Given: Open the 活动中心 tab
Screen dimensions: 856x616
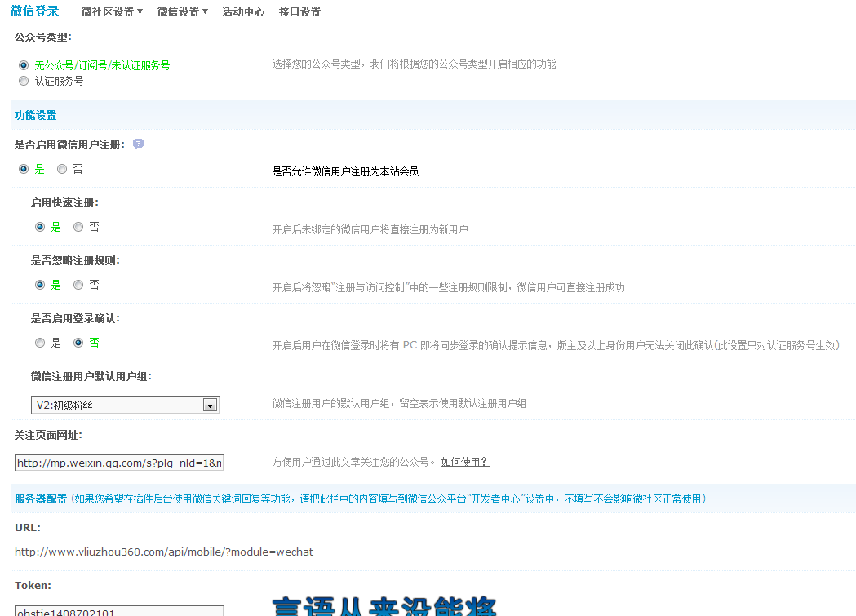Looking at the screenshot, I should pyautogui.click(x=243, y=12).
